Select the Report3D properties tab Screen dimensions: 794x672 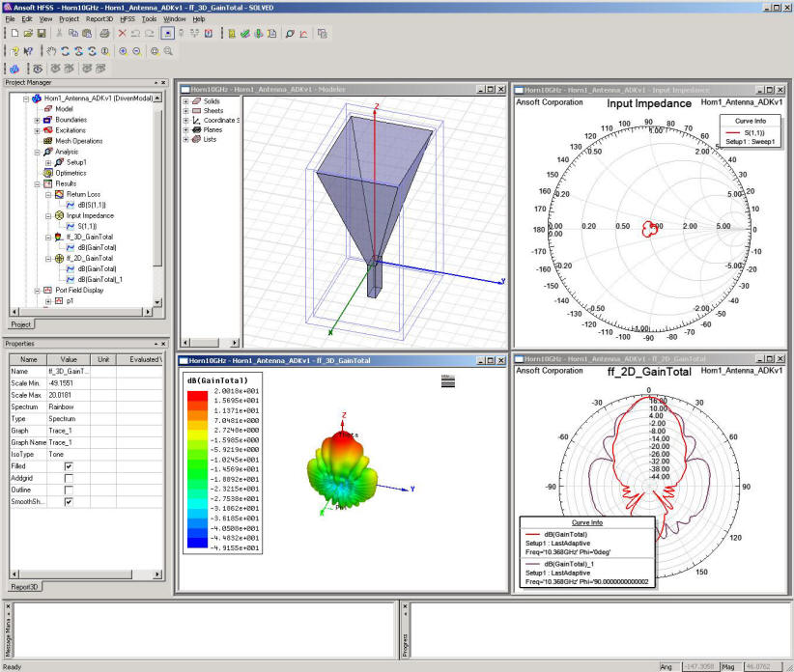[24, 587]
